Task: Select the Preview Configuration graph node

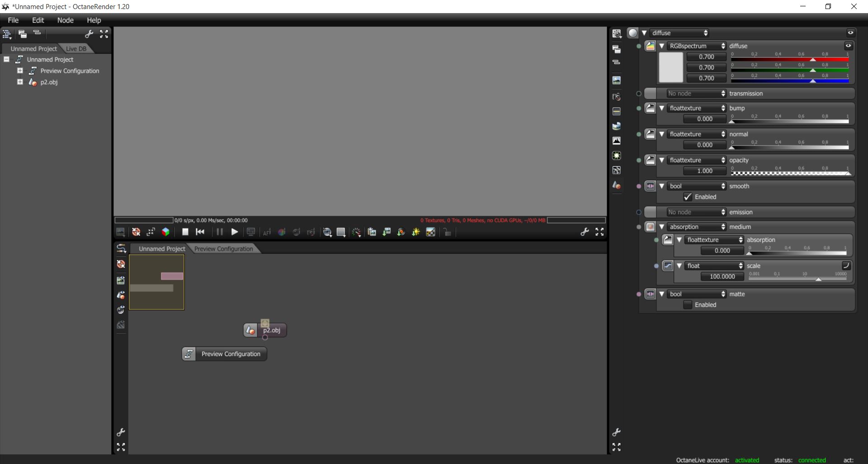Action: (x=224, y=354)
